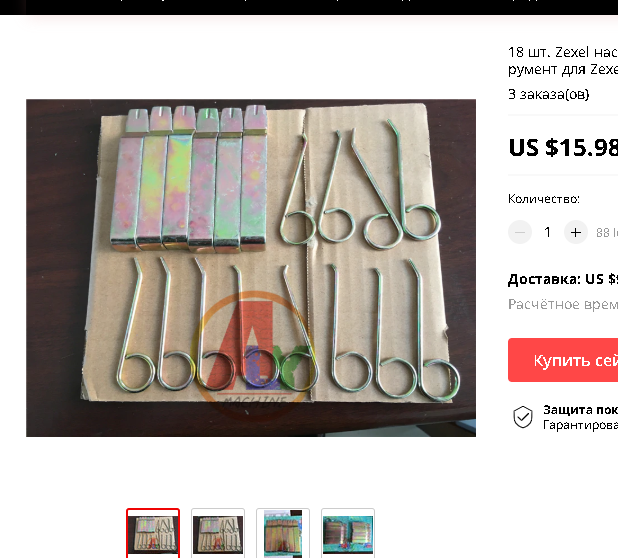Open the Доставка shipping cost details
Screen dimensions: 618x558
[x=563, y=279]
